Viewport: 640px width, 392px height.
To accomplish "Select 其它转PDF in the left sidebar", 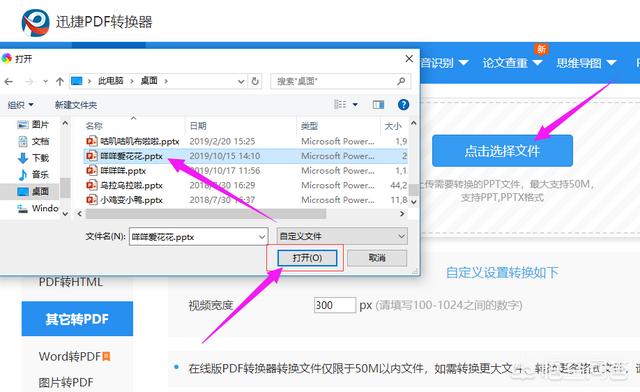I will 77,319.
